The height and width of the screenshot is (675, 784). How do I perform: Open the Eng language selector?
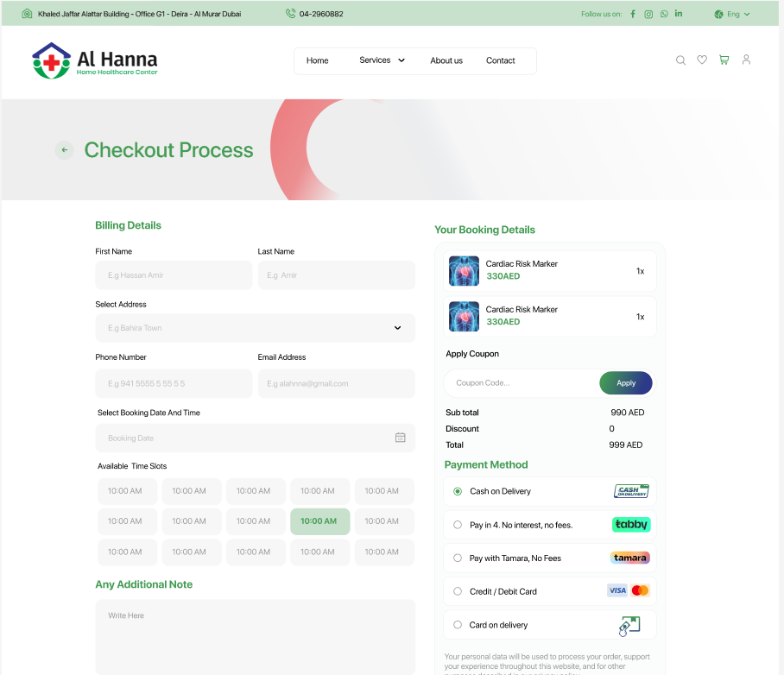[x=732, y=14]
